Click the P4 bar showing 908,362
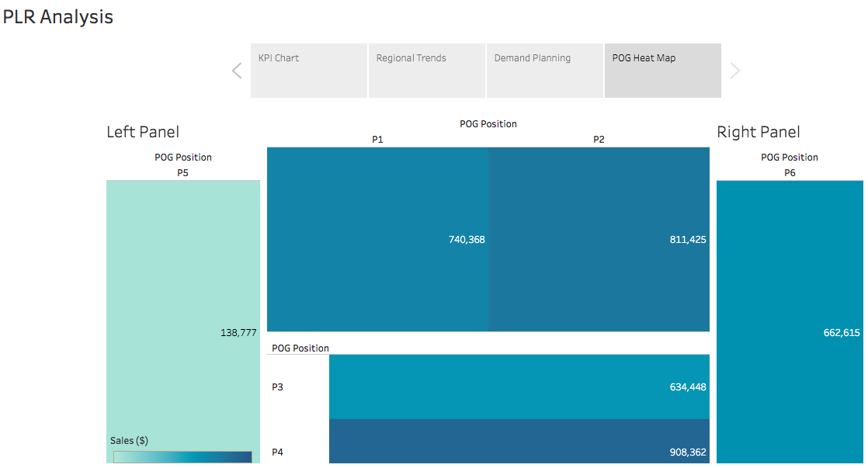The image size is (868, 468). click(x=519, y=441)
